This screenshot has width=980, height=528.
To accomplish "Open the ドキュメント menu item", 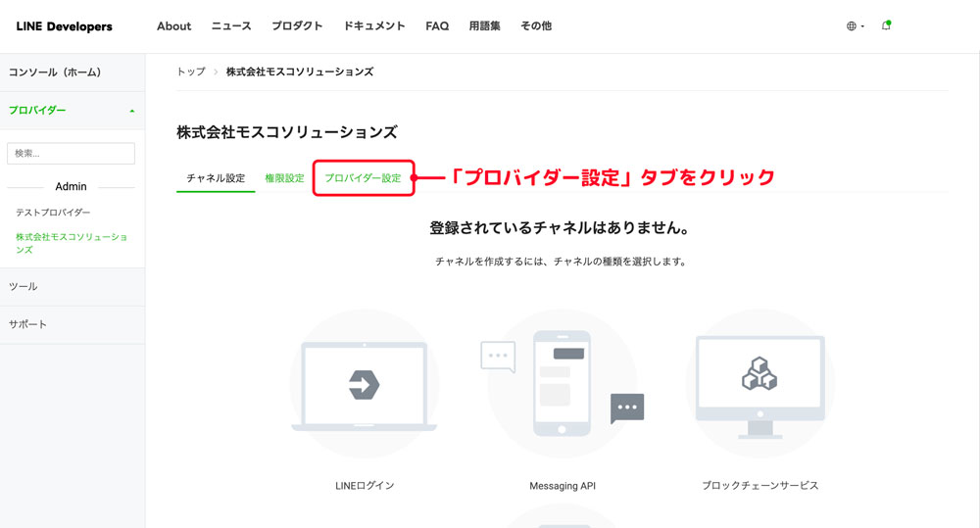I will (374, 26).
